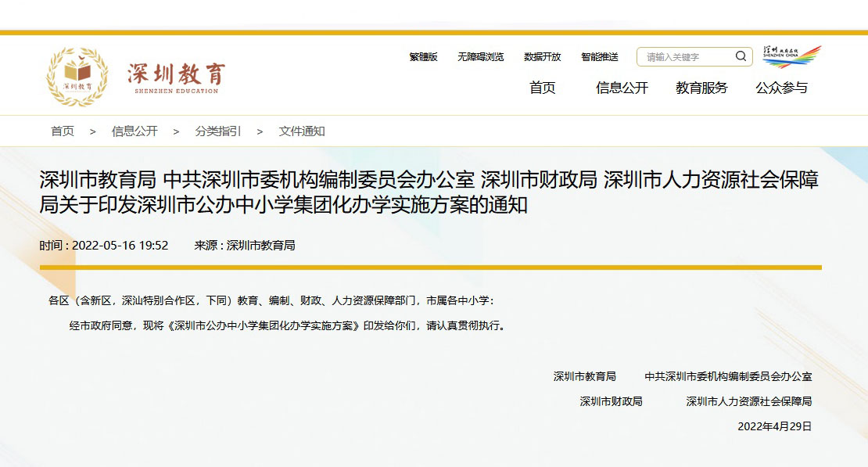Screen dimensions: 868x467
Task: Select 公众参与 in the main navigation
Action: tap(781, 88)
